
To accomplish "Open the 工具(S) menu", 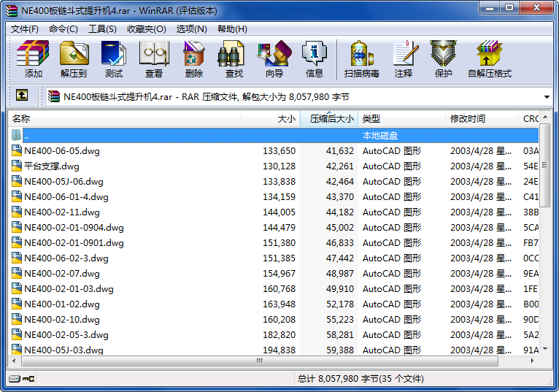I will 102,29.
